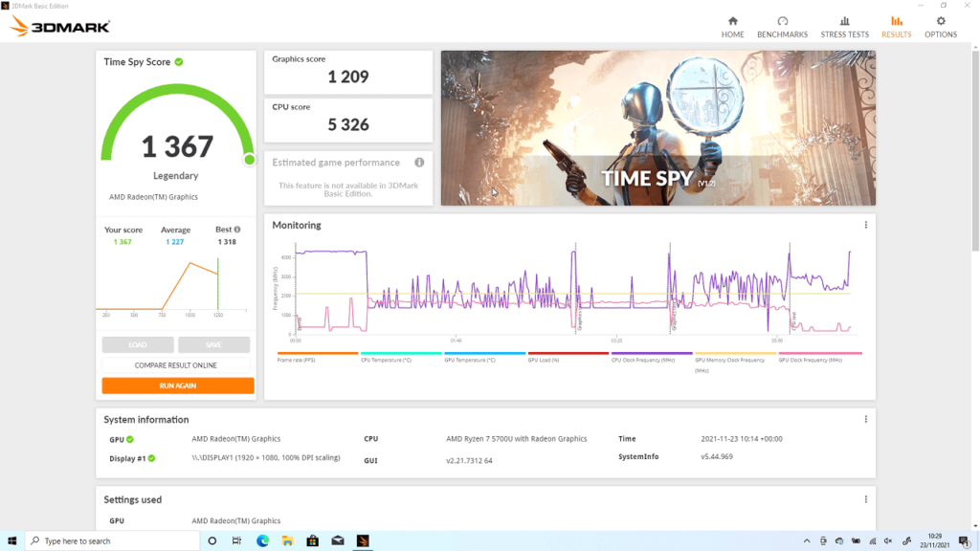Click the green Display #1 check icon

click(x=152, y=458)
